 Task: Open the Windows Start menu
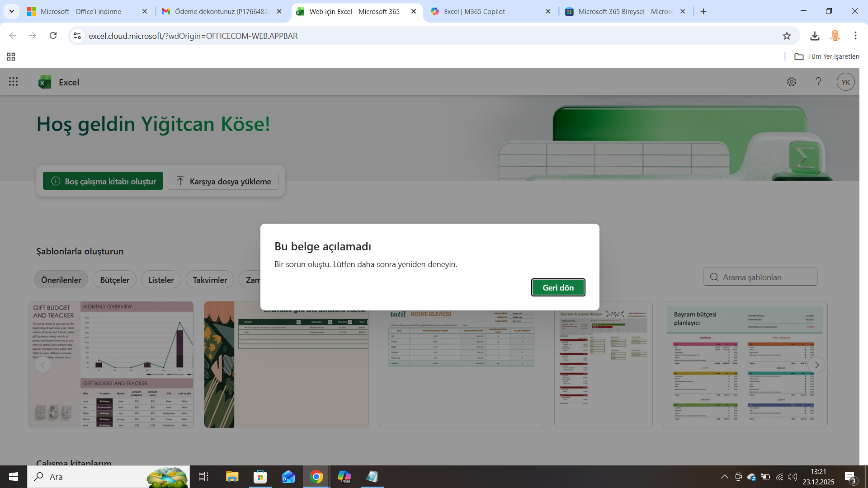pos(14,477)
